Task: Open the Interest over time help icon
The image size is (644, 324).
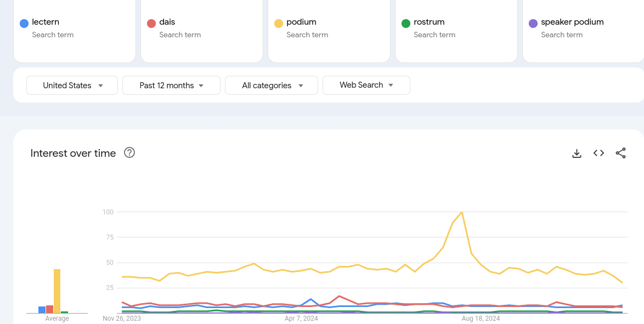Action: tap(129, 153)
